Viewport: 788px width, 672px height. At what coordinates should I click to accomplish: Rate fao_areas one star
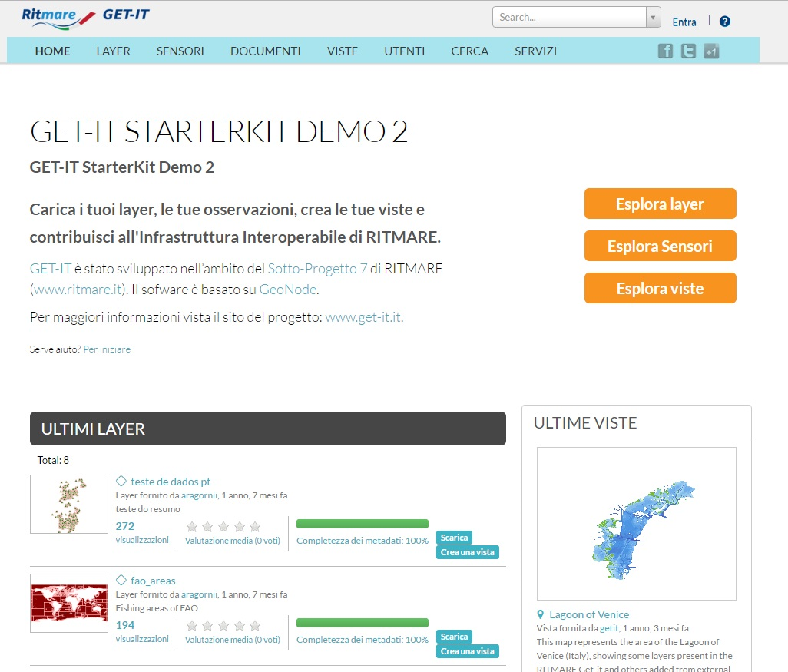click(191, 625)
